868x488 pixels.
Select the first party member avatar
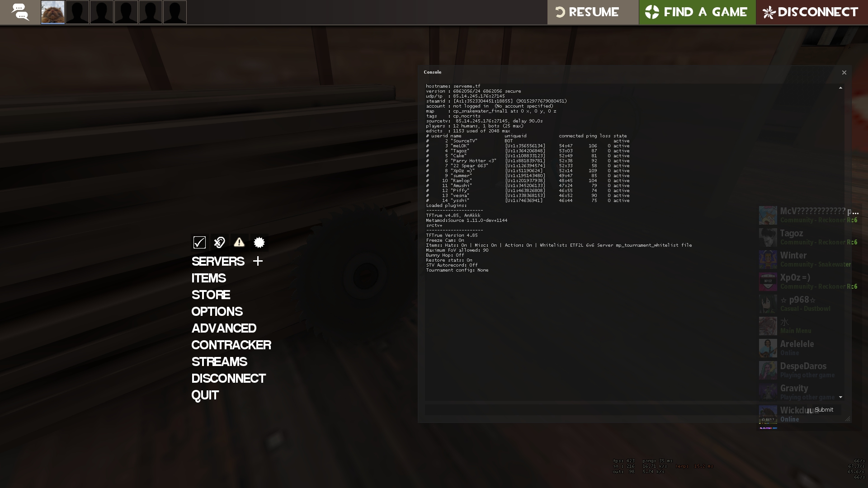(x=53, y=12)
